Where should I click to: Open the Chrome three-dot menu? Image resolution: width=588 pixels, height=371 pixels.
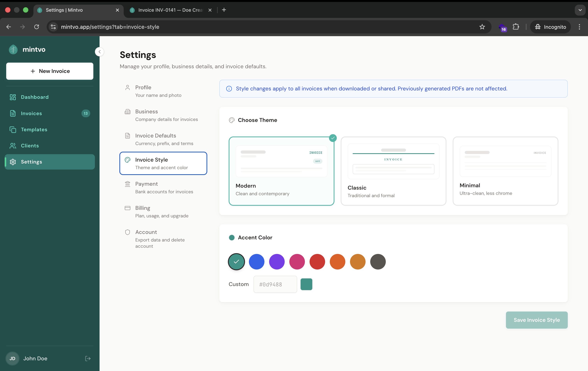[579, 27]
